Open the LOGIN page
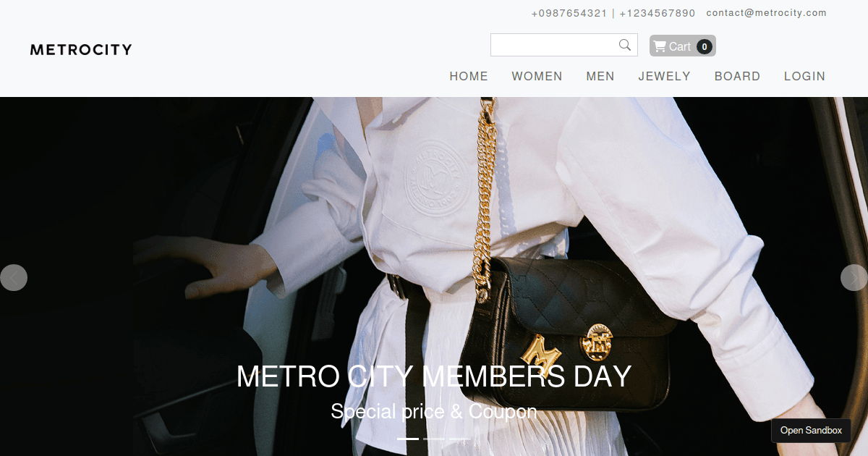 (804, 76)
